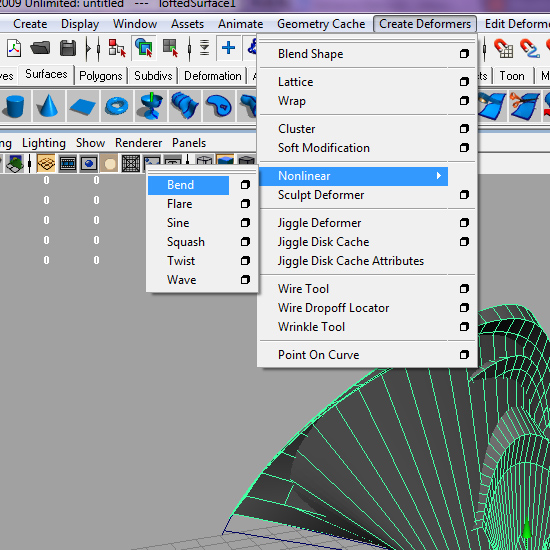
Task: Choose Bend from the Nonlinear submenu
Action: 188,185
